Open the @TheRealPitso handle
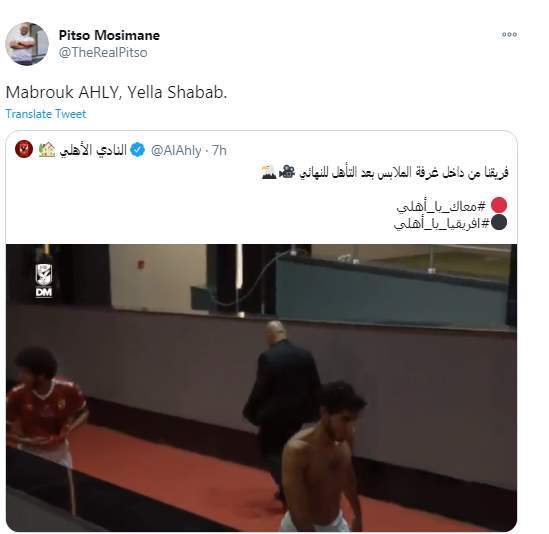The image size is (549, 534). [x=103, y=53]
